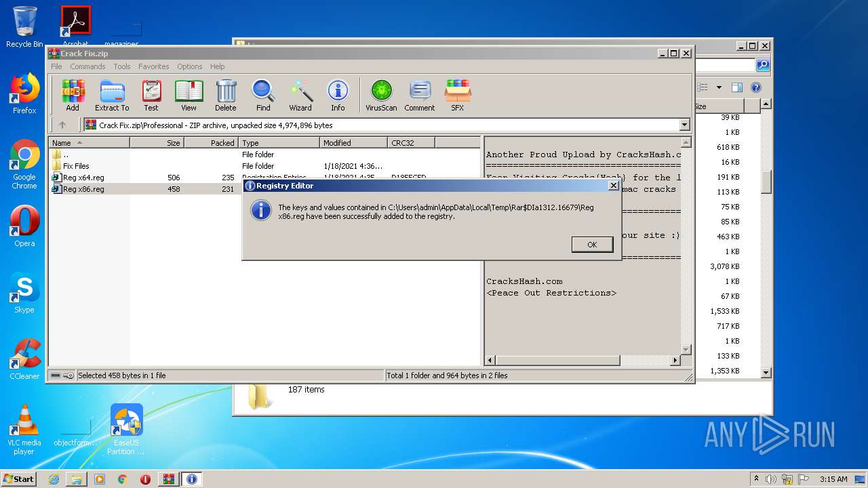Select the Fix Files folder
Viewport: 868px width, 488px height.
point(76,166)
